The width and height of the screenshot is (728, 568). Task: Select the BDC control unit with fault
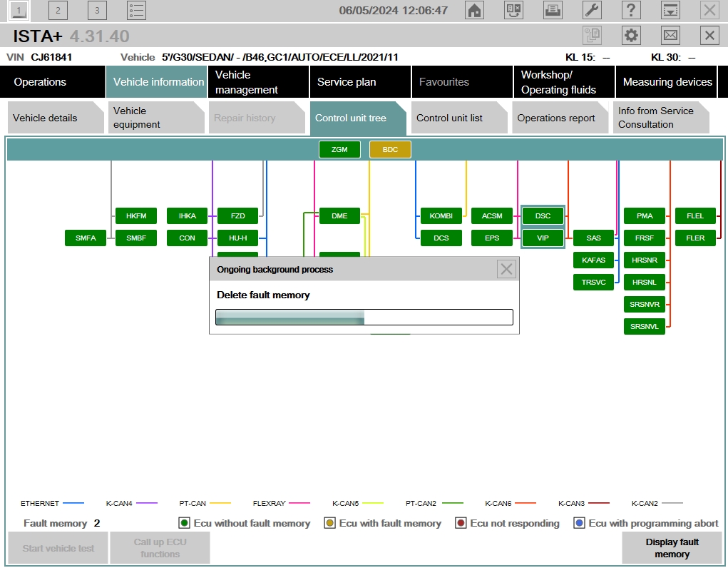pos(390,149)
